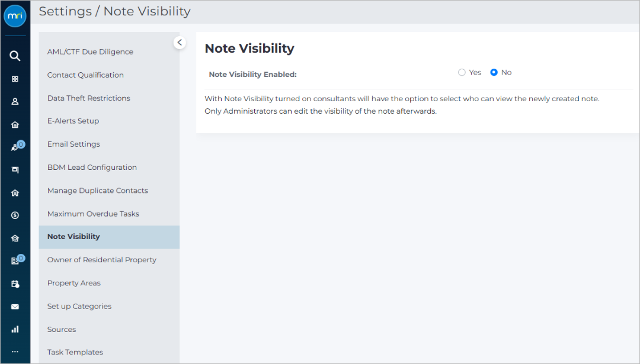640x364 pixels.
Task: Click the MRI logo icon
Action: tap(15, 16)
